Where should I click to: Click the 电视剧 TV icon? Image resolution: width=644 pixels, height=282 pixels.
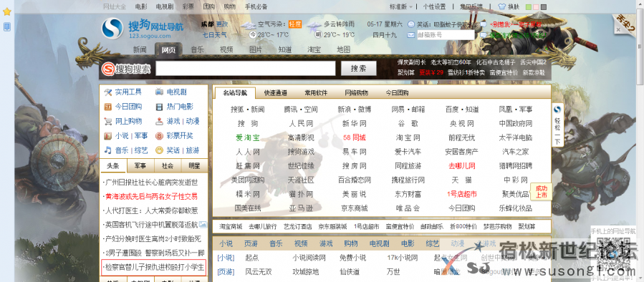[x=159, y=92]
